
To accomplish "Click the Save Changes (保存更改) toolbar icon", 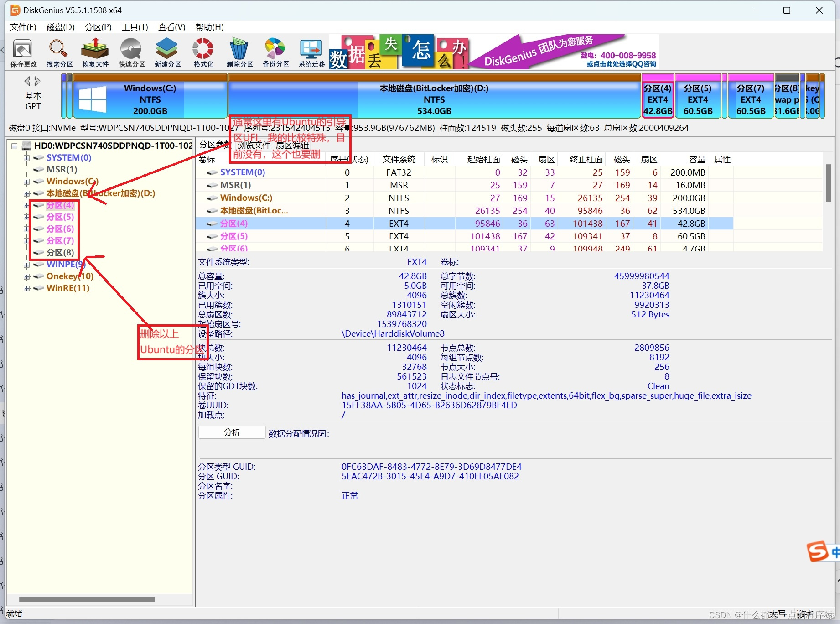I will click(23, 53).
